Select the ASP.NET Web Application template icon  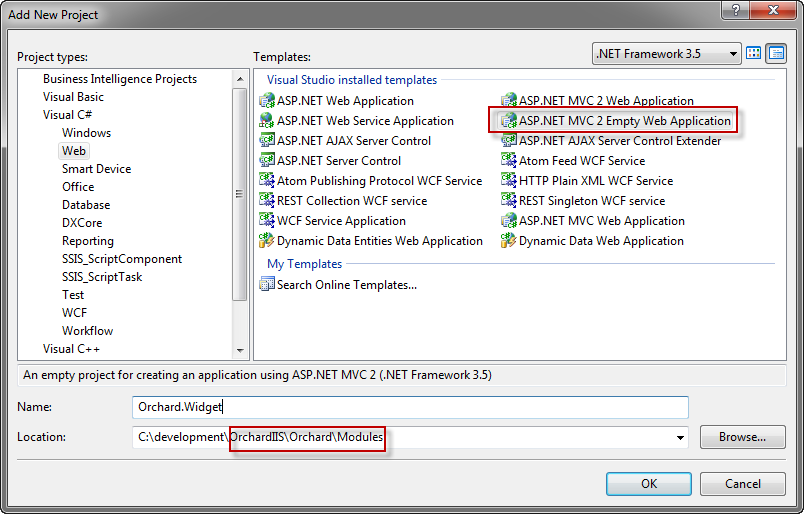(267, 101)
